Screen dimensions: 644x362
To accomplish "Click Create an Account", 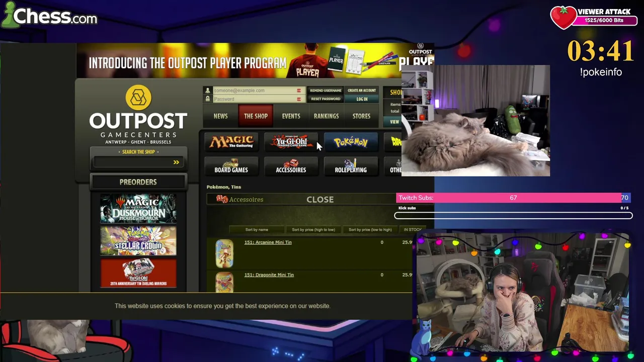I will pos(362,90).
